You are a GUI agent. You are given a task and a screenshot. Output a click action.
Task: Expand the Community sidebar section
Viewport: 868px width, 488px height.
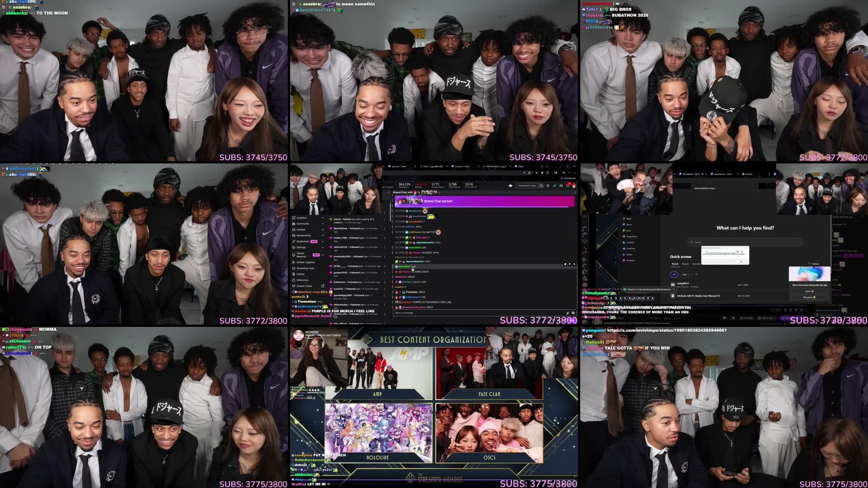(x=322, y=224)
